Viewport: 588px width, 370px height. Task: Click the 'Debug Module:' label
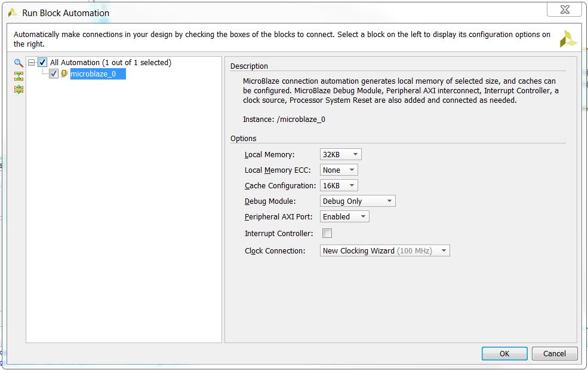click(270, 201)
